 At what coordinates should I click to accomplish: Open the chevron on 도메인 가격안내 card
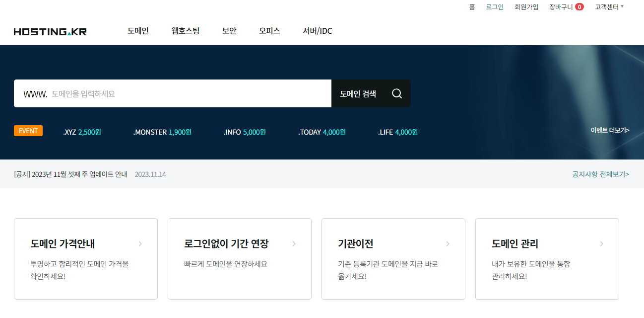[x=140, y=244]
